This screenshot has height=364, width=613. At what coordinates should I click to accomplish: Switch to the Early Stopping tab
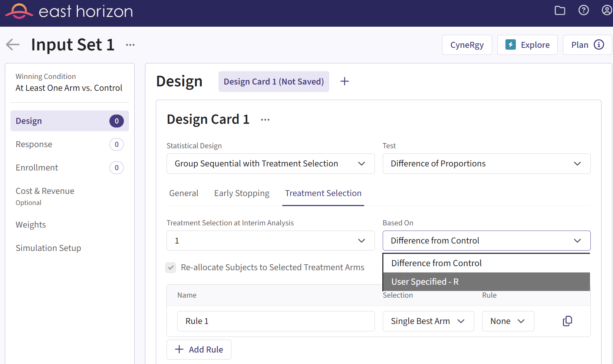[x=241, y=193]
